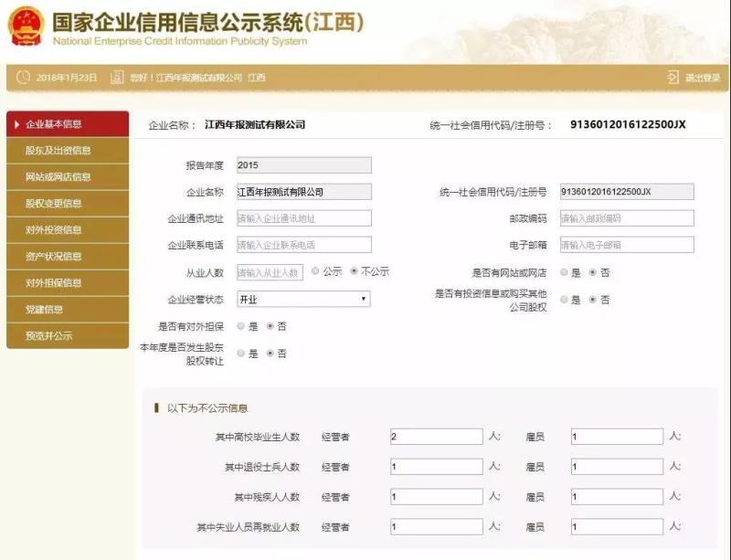
Task: Click the 企业通讯地址 input field
Action: click(x=303, y=217)
